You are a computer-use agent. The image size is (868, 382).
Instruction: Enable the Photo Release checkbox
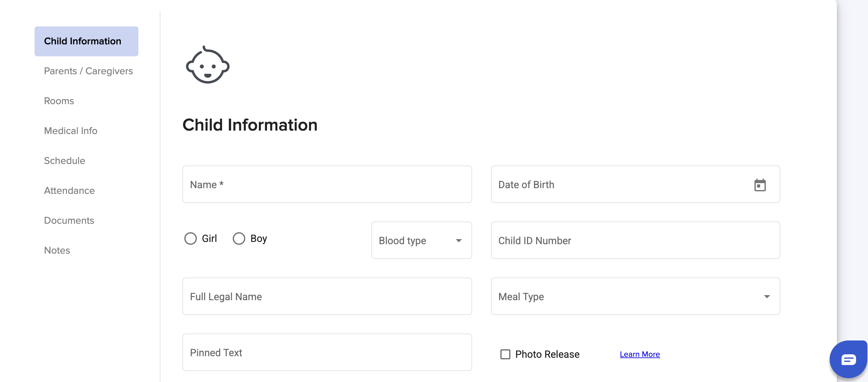tap(505, 354)
